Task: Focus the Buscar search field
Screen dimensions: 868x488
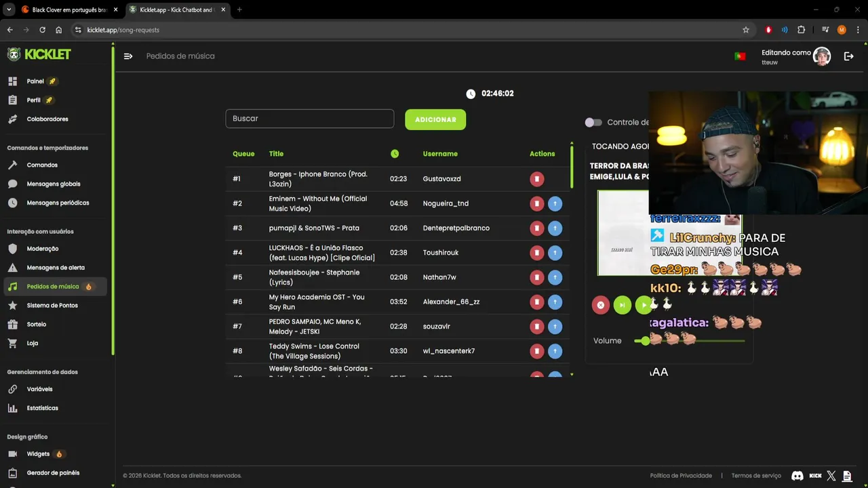Action: pos(310,119)
